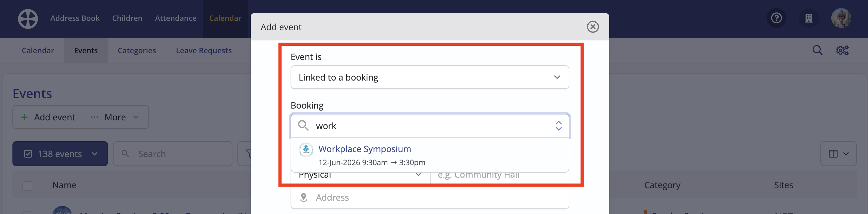This screenshot has height=214, width=868.
Task: Click the events Search box
Action: click(x=173, y=154)
